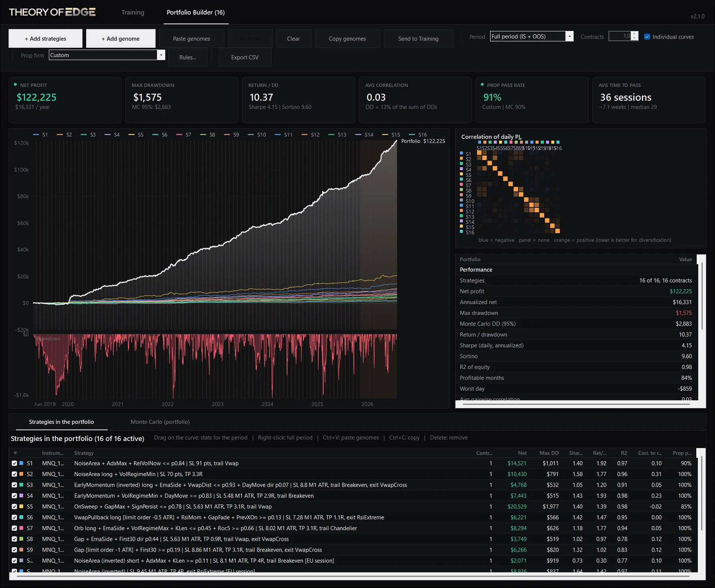Click the Sortino row in Portfolio panel
The image size is (715, 588).
pos(576,356)
